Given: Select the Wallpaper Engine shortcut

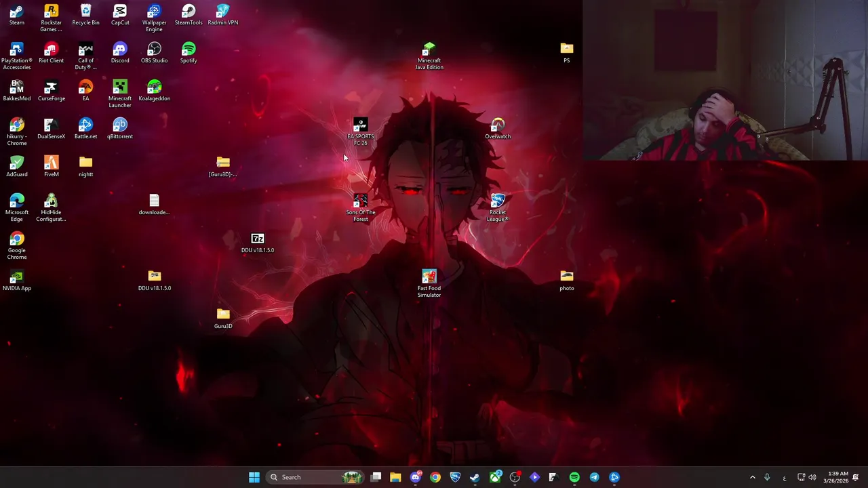Looking at the screenshot, I should (x=154, y=18).
